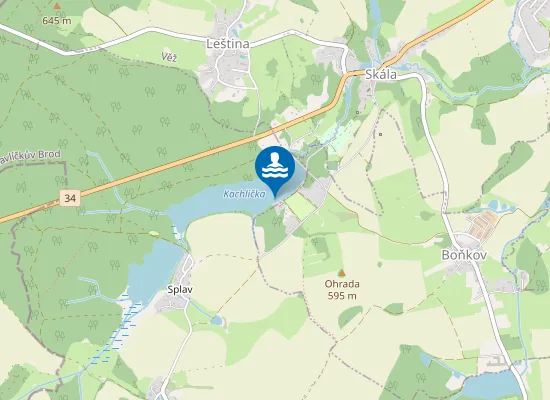The width and height of the screenshot is (550, 400).
Task: Click the Splav settlement label
Action: point(180,289)
